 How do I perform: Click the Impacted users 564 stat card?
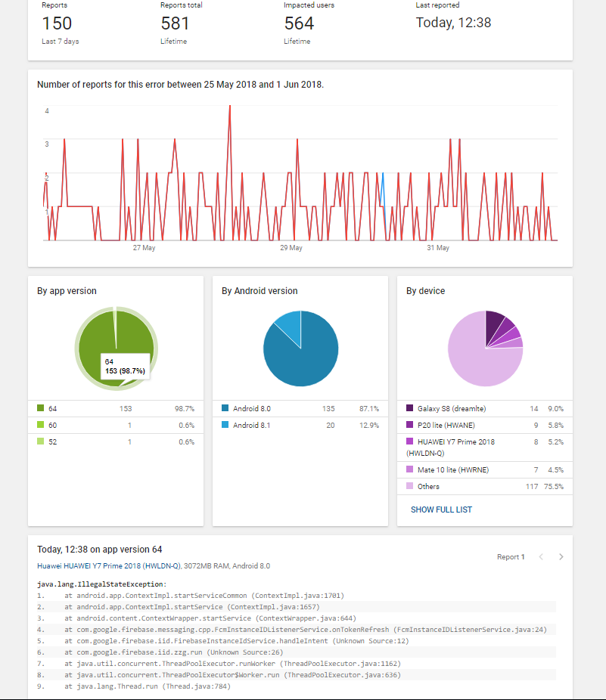coord(298,23)
